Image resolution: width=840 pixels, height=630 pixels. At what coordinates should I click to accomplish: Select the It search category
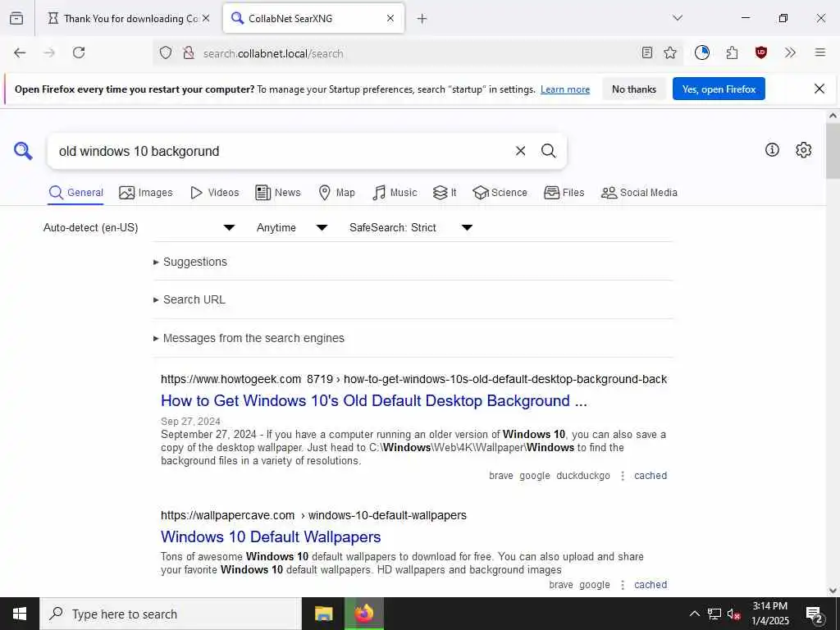(445, 192)
